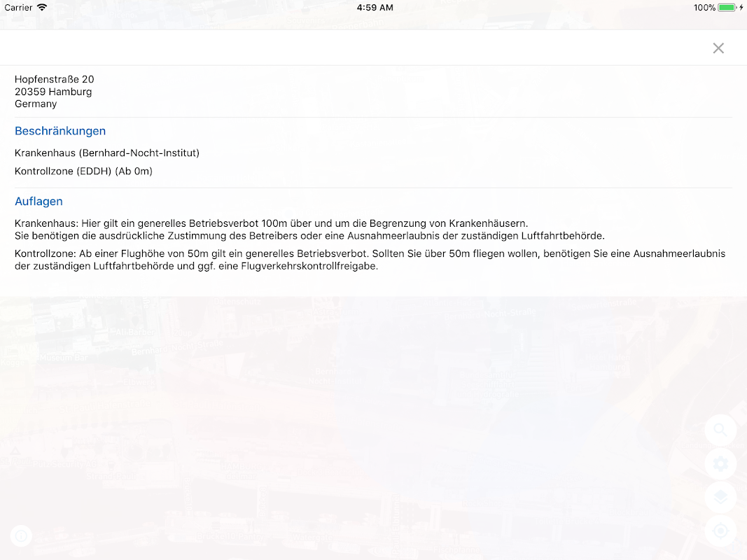The image size is (747, 560).
Task: Tap the info icon at bottom left
Action: coord(21,536)
